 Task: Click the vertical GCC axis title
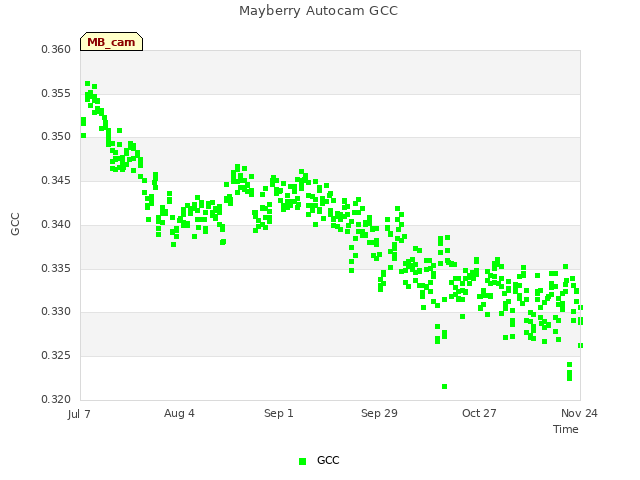pos(15,224)
